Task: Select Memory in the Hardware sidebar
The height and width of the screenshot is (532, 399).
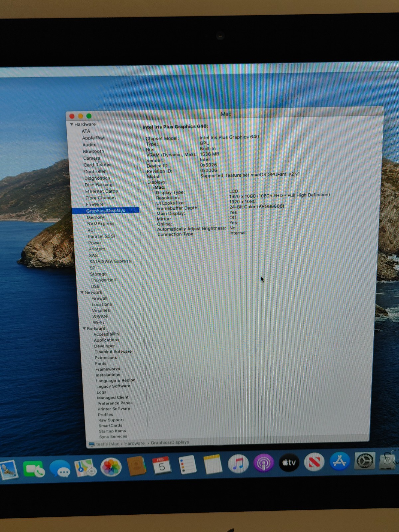Action: coord(95,217)
